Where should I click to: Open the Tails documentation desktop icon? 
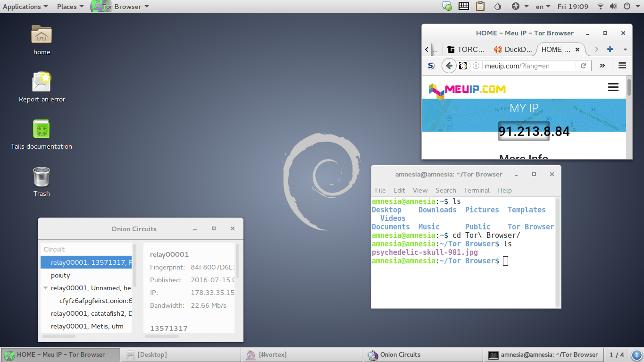(42, 135)
